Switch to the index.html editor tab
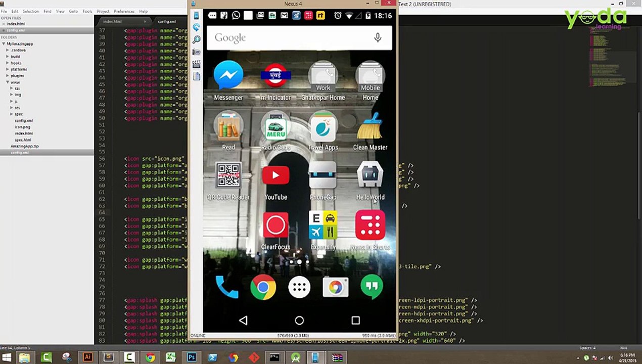The height and width of the screenshot is (364, 642). pyautogui.click(x=112, y=22)
